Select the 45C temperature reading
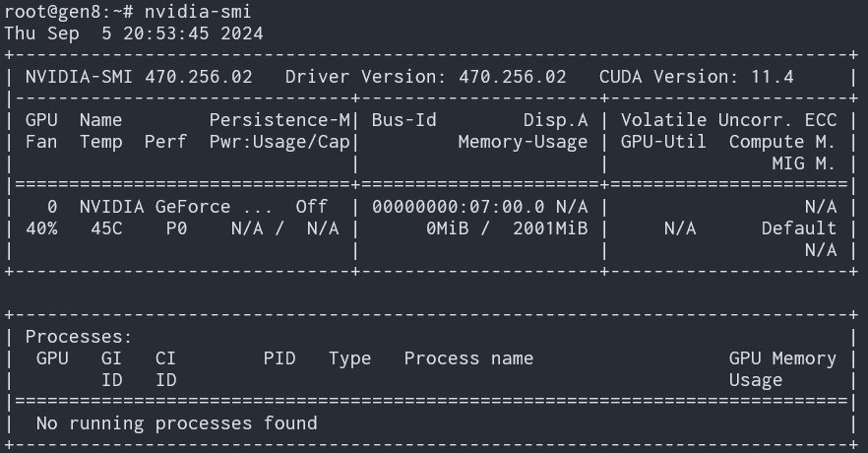 pos(105,228)
